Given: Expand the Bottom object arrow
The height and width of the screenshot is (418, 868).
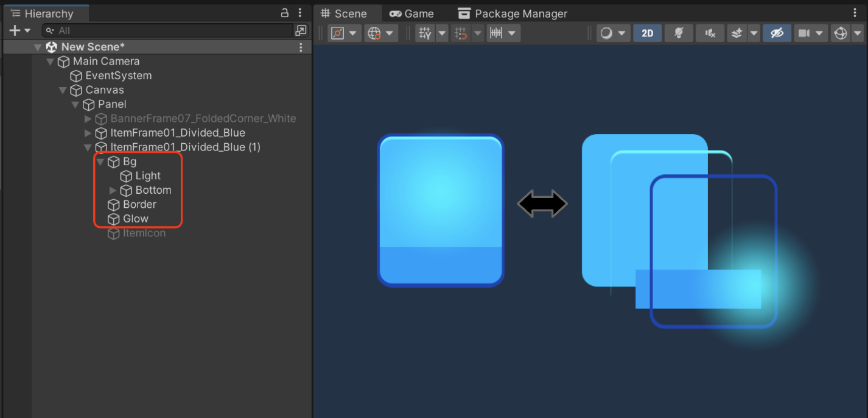Looking at the screenshot, I should tap(113, 190).
